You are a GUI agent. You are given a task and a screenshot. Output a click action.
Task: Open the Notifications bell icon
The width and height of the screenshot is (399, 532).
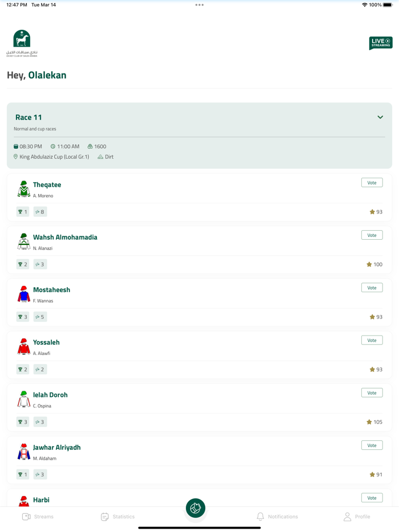tap(261, 517)
